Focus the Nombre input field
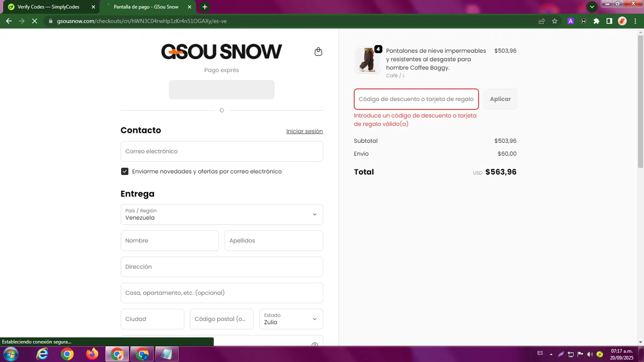644x362 pixels. 170,241
